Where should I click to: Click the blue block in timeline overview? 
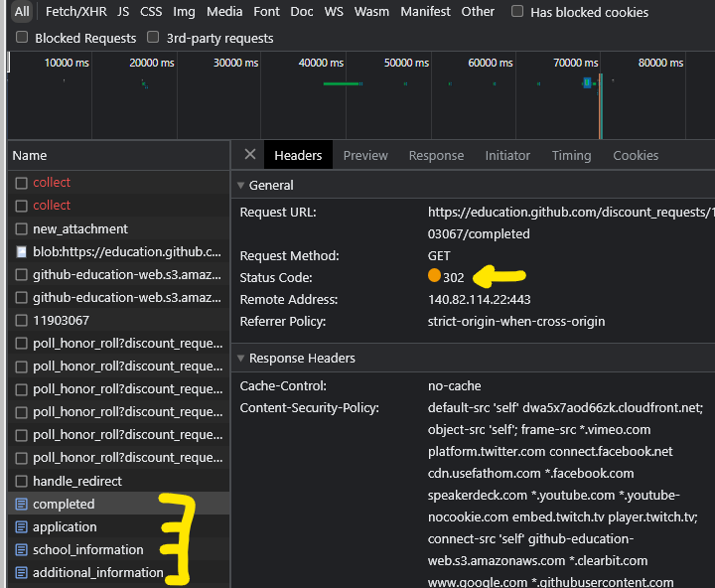[x=587, y=82]
